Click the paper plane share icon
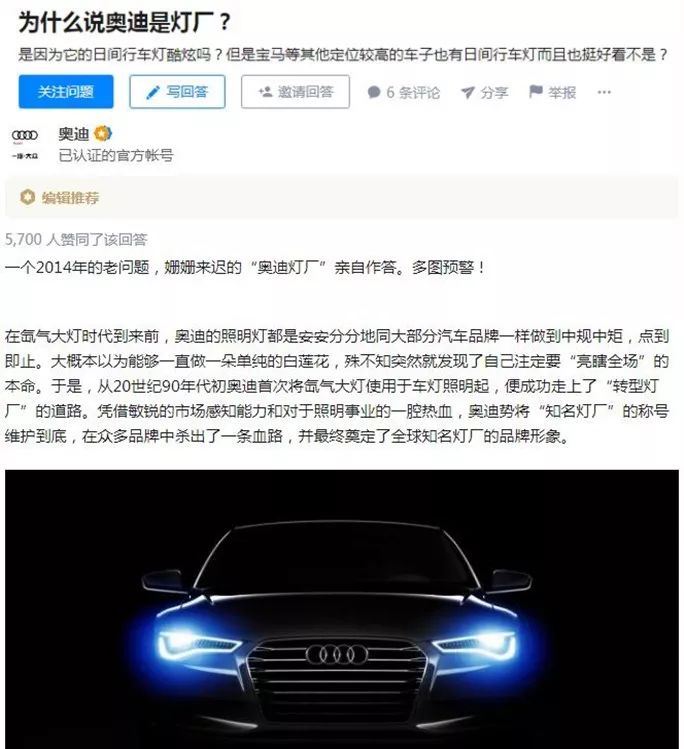 [468, 92]
